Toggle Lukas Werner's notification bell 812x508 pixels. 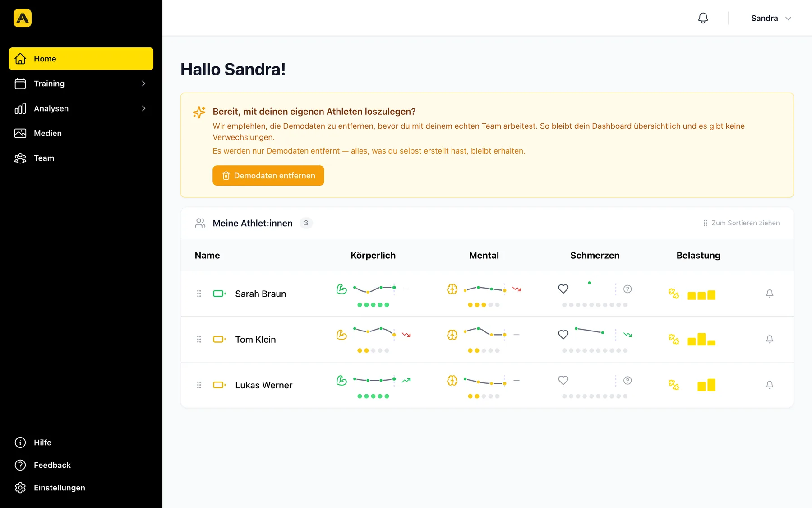770,385
